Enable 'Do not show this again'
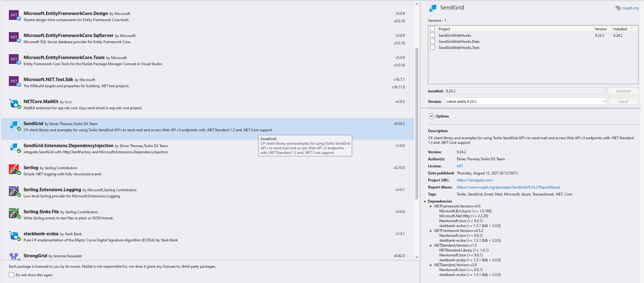Image resolution: width=644 pixels, height=283 pixels. coord(11,275)
